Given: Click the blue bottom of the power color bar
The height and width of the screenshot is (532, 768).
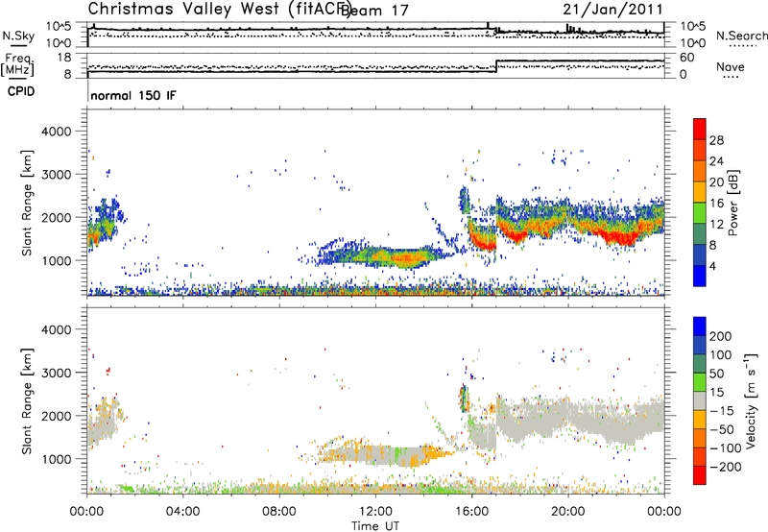Looking at the screenshot, I should point(700,276).
